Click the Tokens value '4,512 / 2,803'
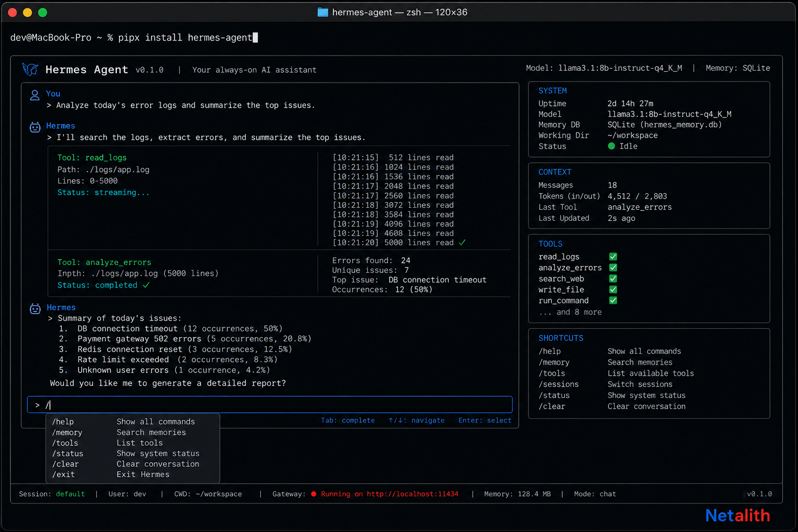798x532 pixels. pyautogui.click(x=637, y=196)
